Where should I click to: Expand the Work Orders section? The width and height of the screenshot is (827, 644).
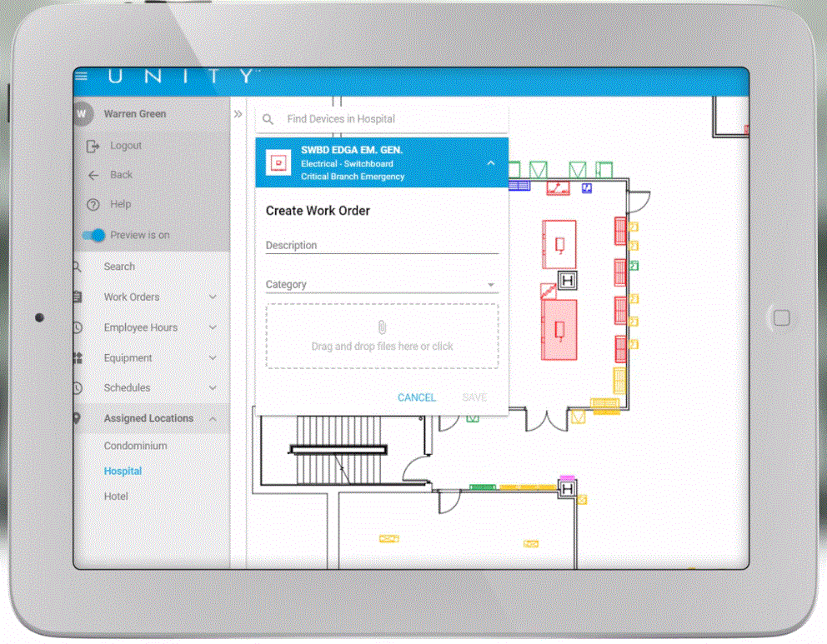212,297
